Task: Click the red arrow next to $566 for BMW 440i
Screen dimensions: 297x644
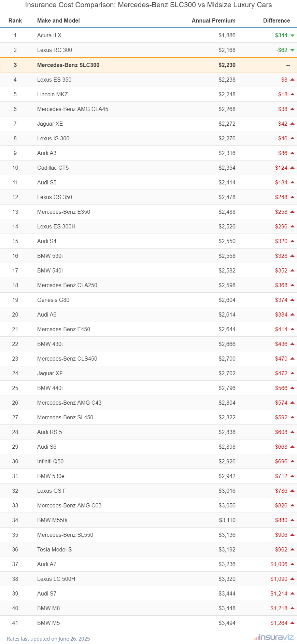Action: tap(292, 388)
